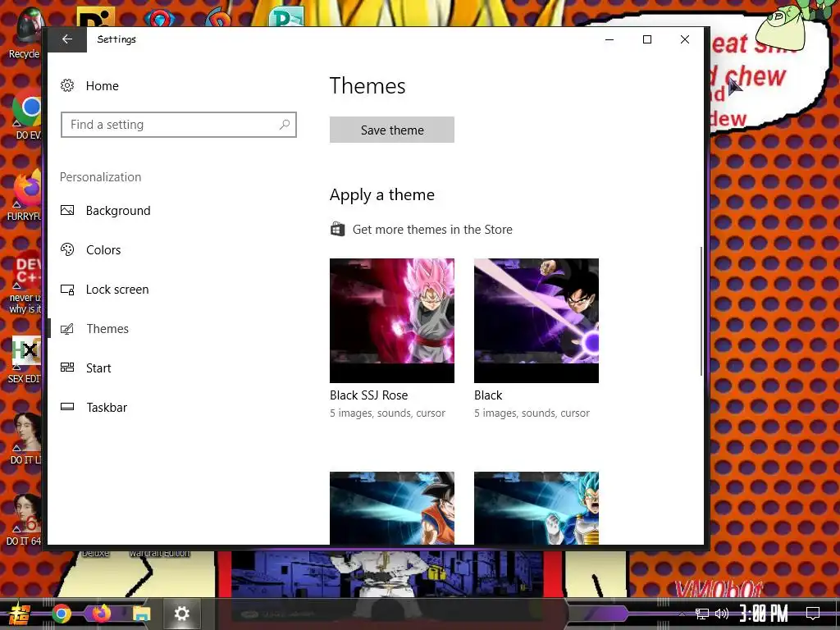Open Taskbar settings page

tap(107, 408)
